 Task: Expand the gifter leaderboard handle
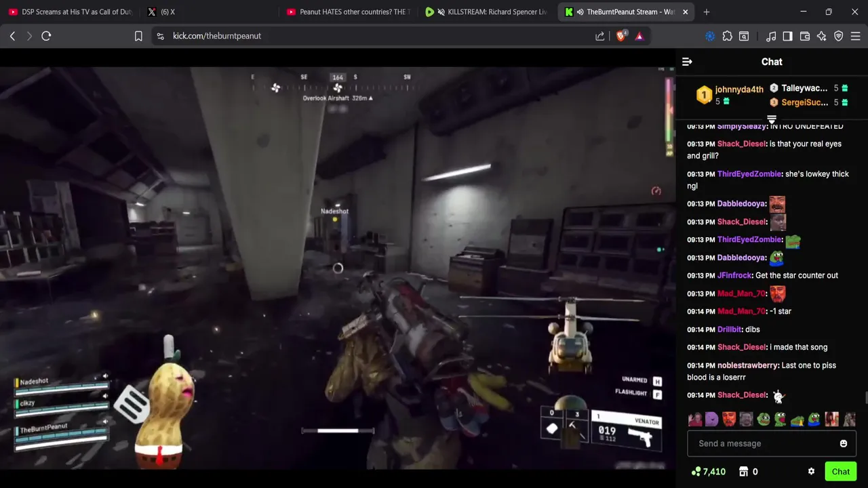[x=772, y=120]
